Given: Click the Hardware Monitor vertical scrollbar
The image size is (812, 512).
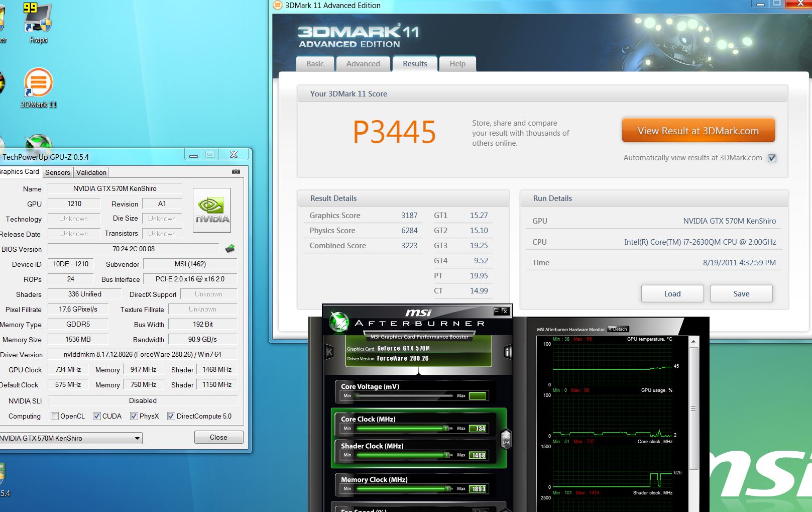Looking at the screenshot, I should pos(693,408).
